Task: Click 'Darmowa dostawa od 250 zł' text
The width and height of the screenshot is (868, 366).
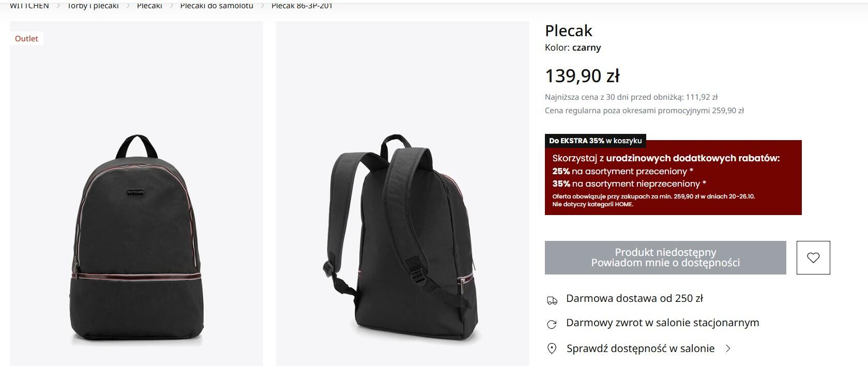Action: coord(634,298)
